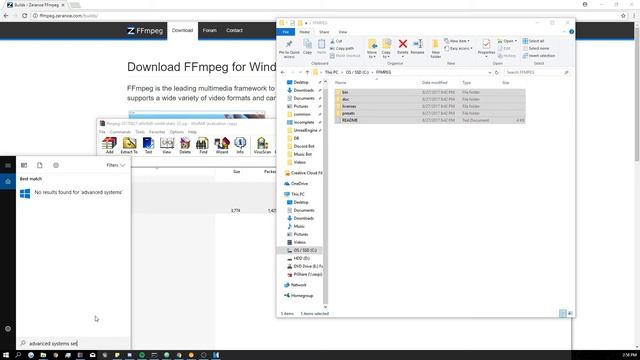Click the Zeranoe FFmpeg logo link
640x360 pixels.
tap(145, 31)
